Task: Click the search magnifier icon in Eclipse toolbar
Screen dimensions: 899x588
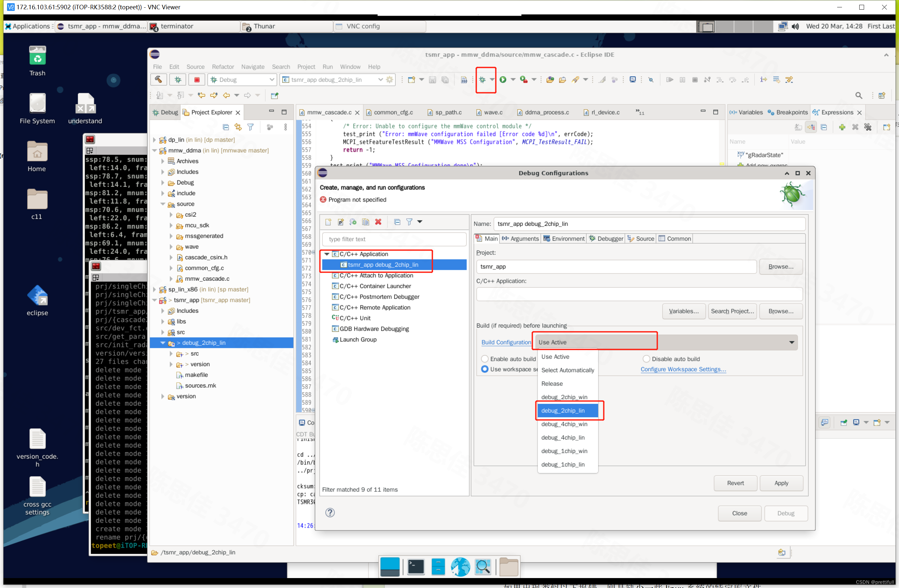Action: 859,95
